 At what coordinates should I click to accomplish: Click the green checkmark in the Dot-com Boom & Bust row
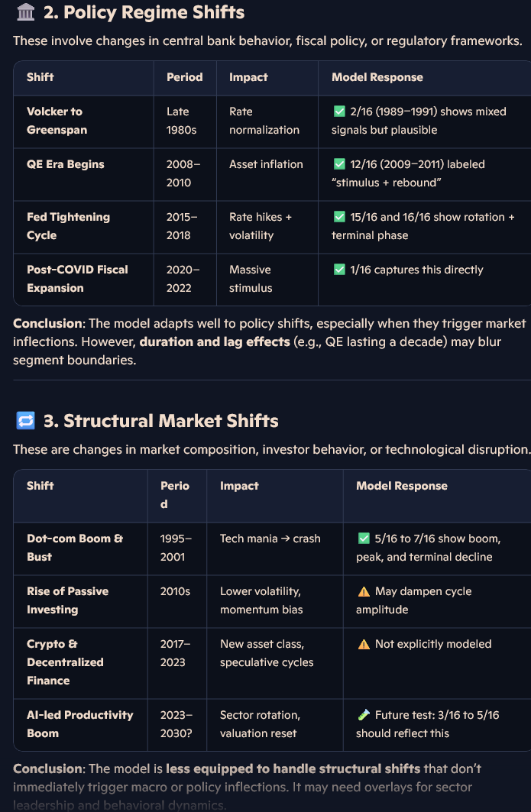tap(364, 539)
